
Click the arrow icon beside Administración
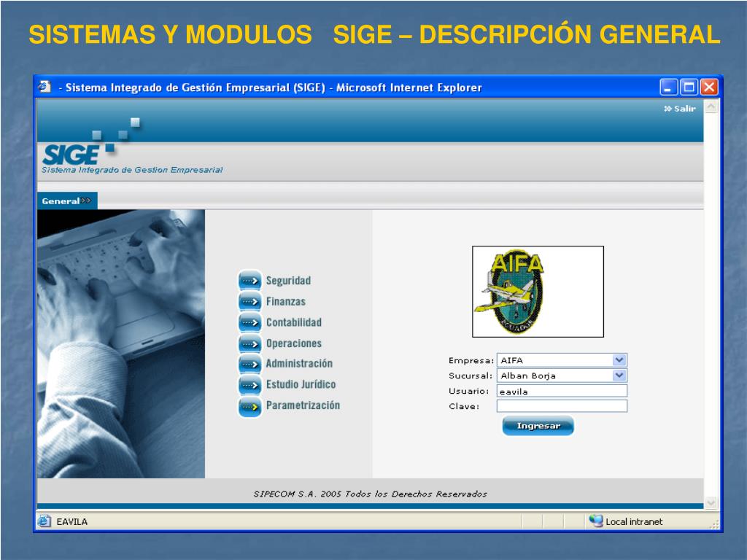click(x=249, y=365)
